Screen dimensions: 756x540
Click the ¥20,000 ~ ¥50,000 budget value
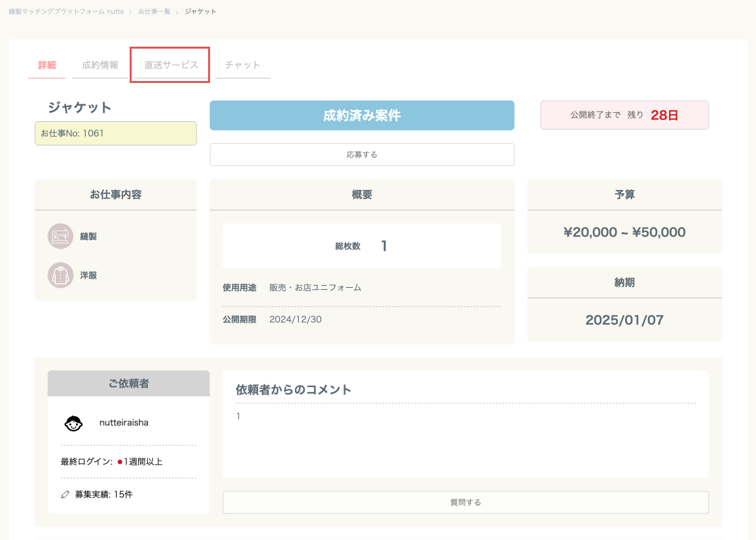[x=624, y=232]
